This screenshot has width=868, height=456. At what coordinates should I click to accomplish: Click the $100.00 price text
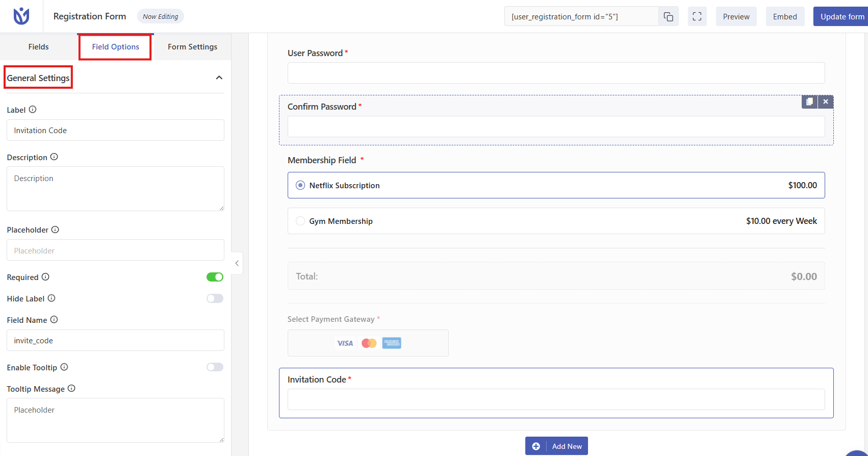(x=803, y=185)
